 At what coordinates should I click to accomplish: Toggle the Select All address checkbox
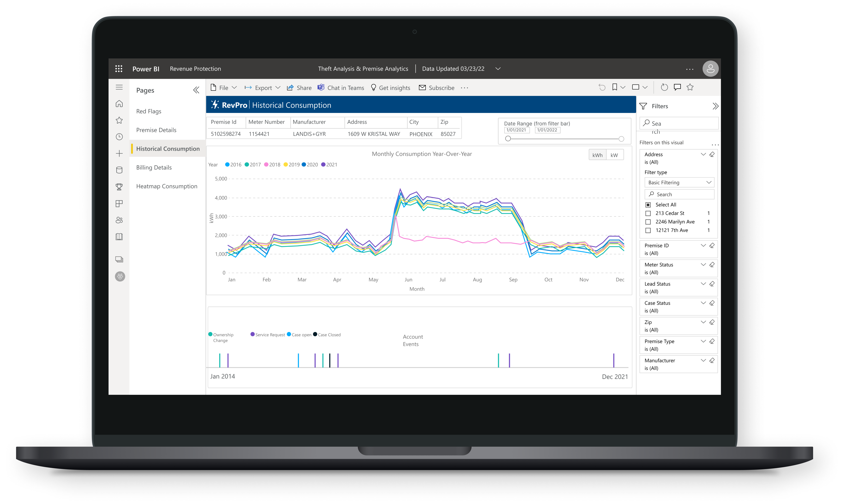click(649, 205)
